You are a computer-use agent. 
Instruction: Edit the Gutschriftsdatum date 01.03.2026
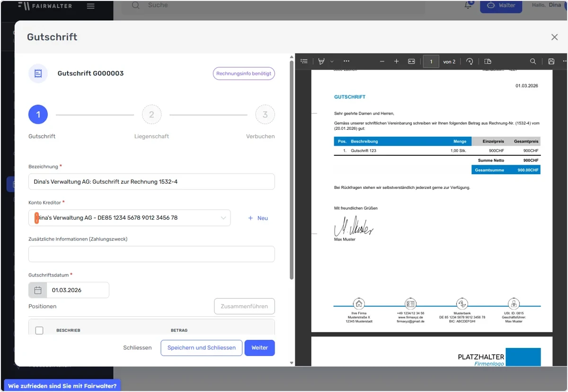coord(78,290)
